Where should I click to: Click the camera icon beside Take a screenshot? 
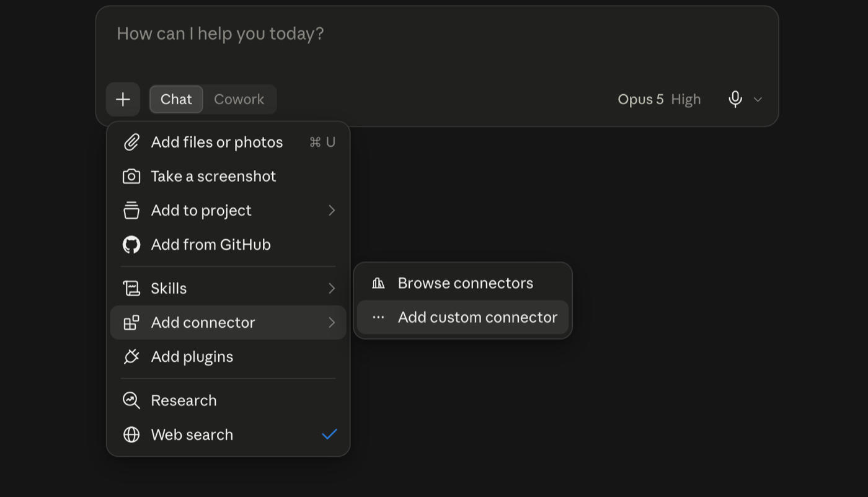click(131, 176)
